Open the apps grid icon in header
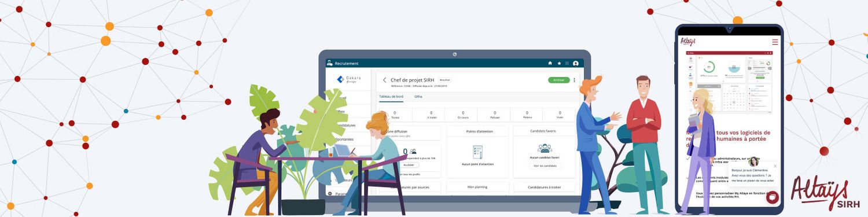 point(567,63)
